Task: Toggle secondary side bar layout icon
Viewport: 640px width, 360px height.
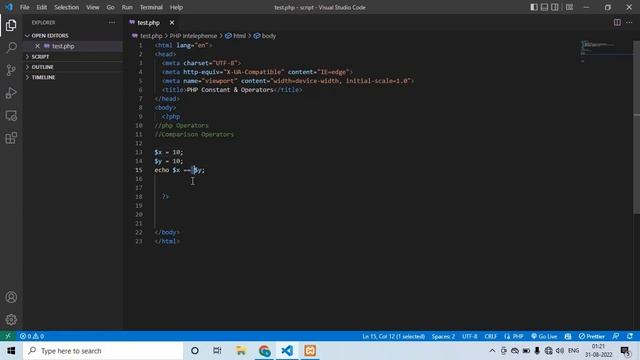Action: coord(555,7)
